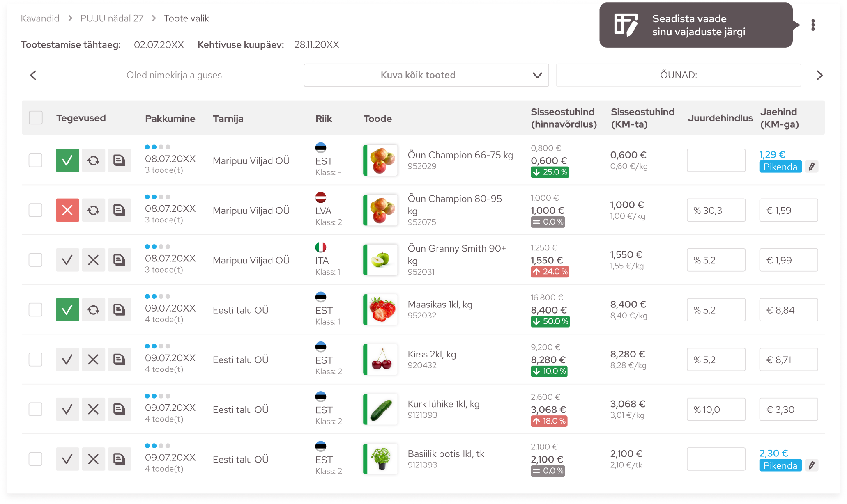
Task: Open PUJU nädal 27 breadcrumb item
Action: point(112,18)
